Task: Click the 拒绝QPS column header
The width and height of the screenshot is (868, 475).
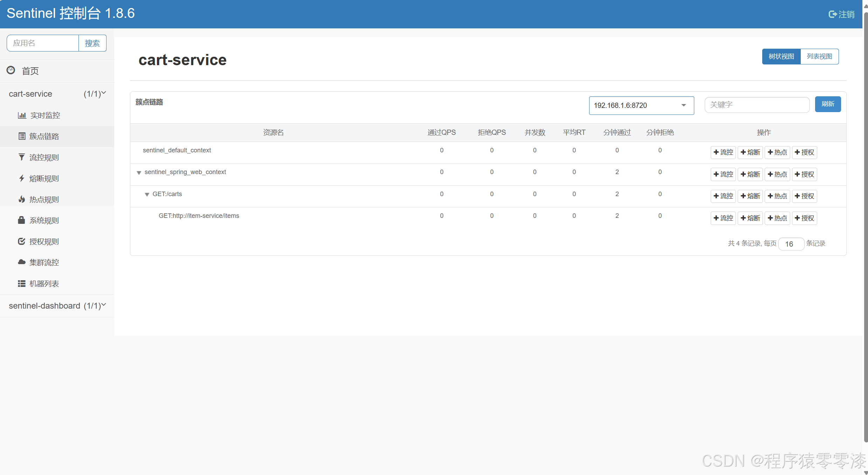Action: 491,132
